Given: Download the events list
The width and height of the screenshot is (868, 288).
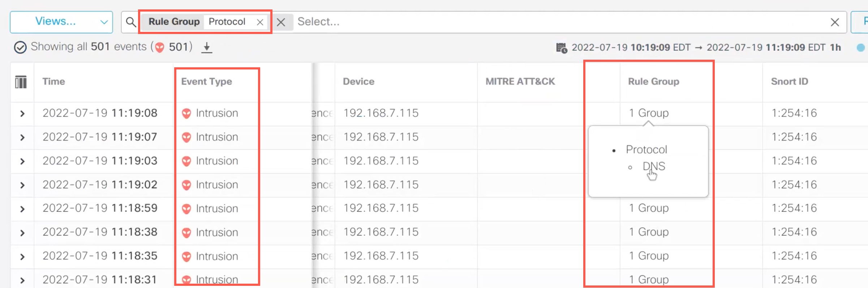Looking at the screenshot, I should [x=207, y=47].
